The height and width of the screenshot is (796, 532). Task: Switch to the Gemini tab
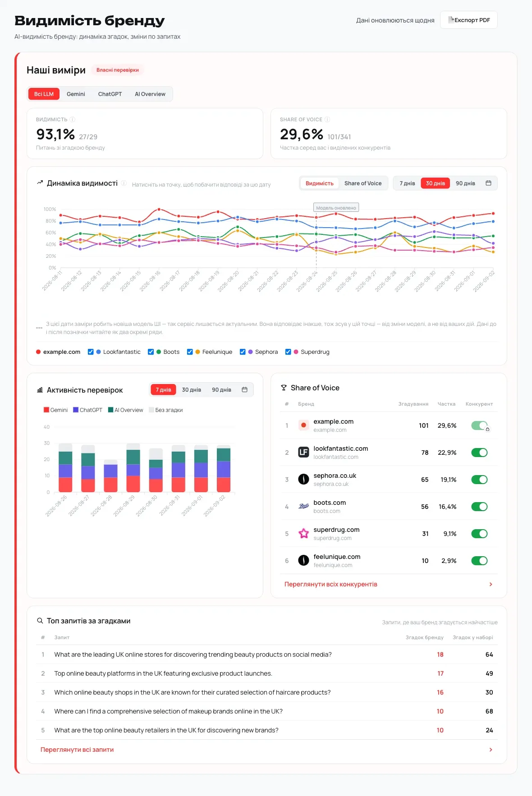[76, 94]
